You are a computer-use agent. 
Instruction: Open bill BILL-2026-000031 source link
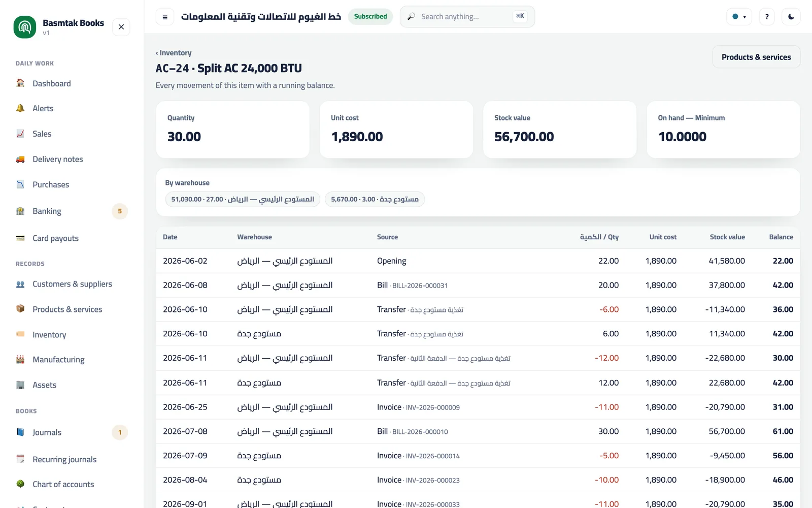(x=420, y=285)
